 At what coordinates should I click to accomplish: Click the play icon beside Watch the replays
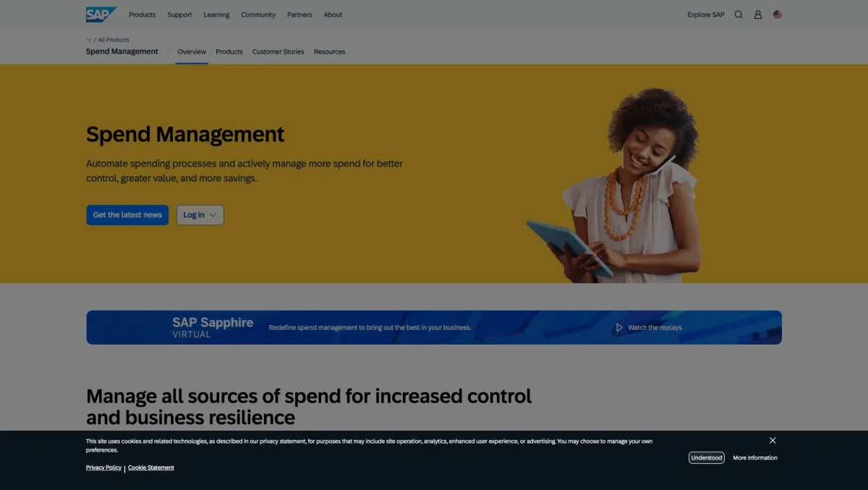click(619, 328)
